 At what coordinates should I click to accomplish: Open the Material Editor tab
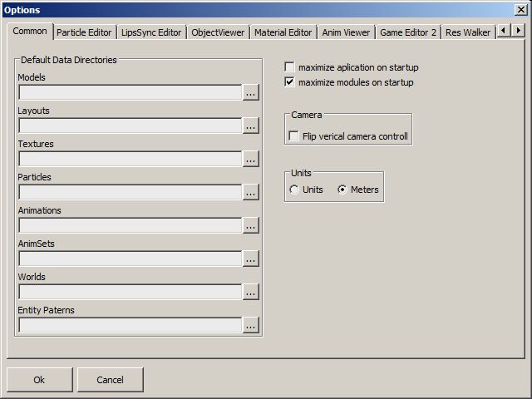pos(283,32)
